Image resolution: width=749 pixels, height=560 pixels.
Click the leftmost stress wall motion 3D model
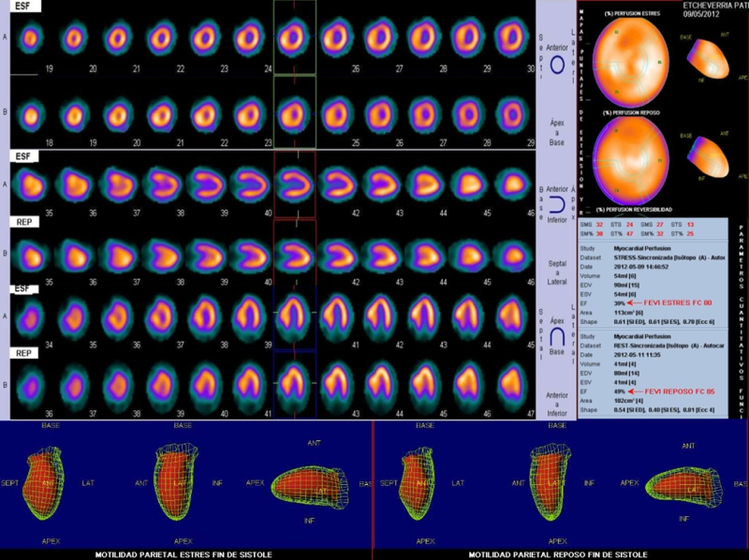click(x=49, y=482)
